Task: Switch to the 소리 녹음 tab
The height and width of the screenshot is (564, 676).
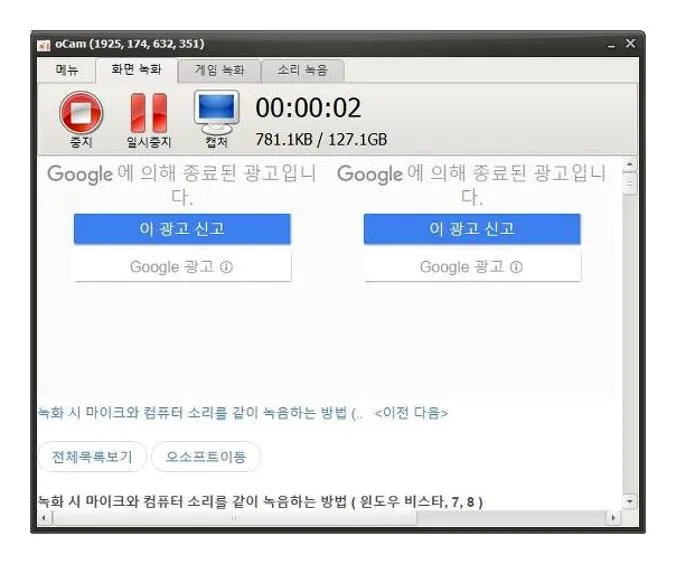Action: tap(303, 70)
